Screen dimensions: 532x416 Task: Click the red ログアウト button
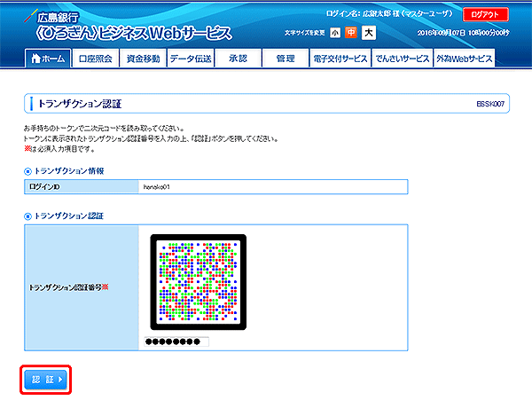pyautogui.click(x=486, y=14)
